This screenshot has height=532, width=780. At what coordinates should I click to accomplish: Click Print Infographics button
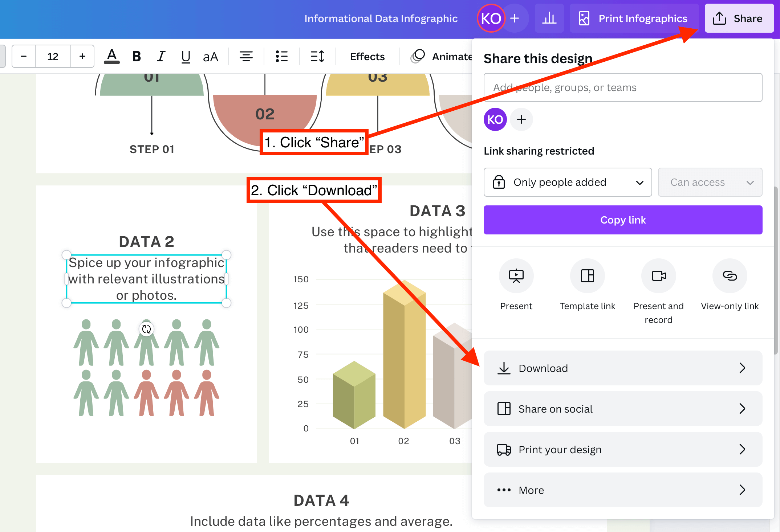coord(634,18)
